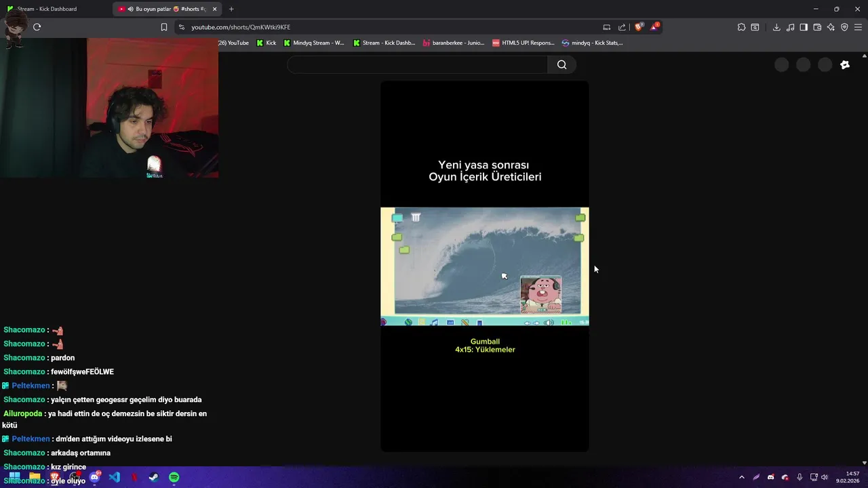Open the Leo AI sparkle icon

[x=831, y=27]
